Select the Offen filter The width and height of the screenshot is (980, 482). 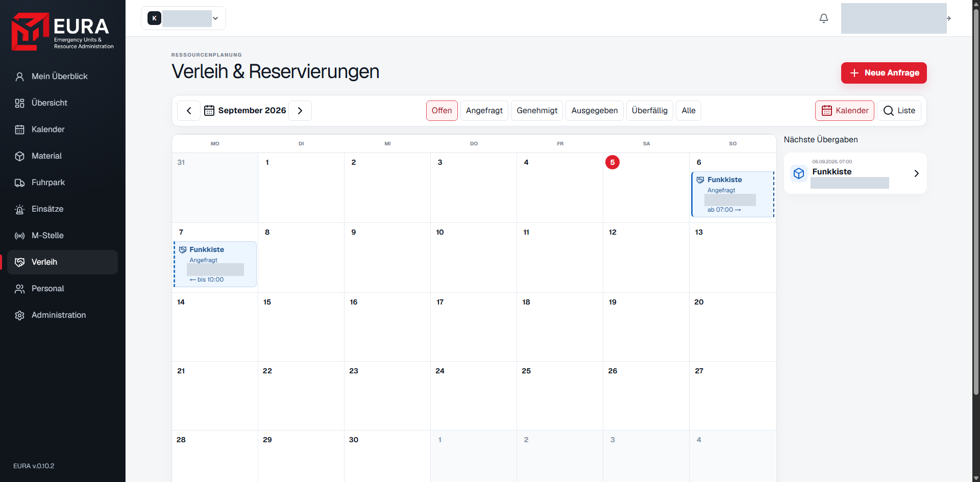442,111
